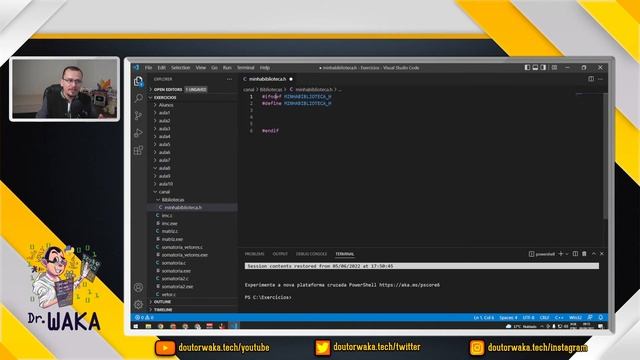Select the minhabiblioteca.h editor tab

tap(268, 79)
